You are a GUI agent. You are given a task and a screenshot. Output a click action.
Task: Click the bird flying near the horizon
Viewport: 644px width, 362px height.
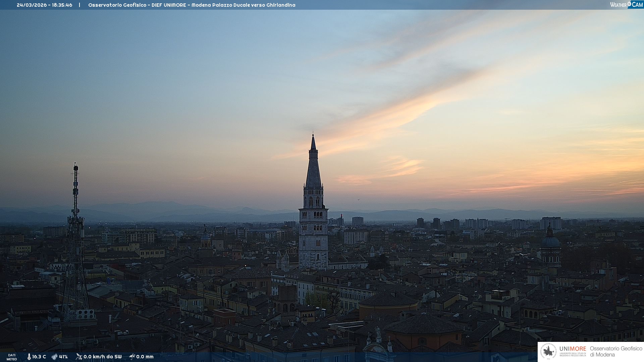pyautogui.click(x=359, y=199)
